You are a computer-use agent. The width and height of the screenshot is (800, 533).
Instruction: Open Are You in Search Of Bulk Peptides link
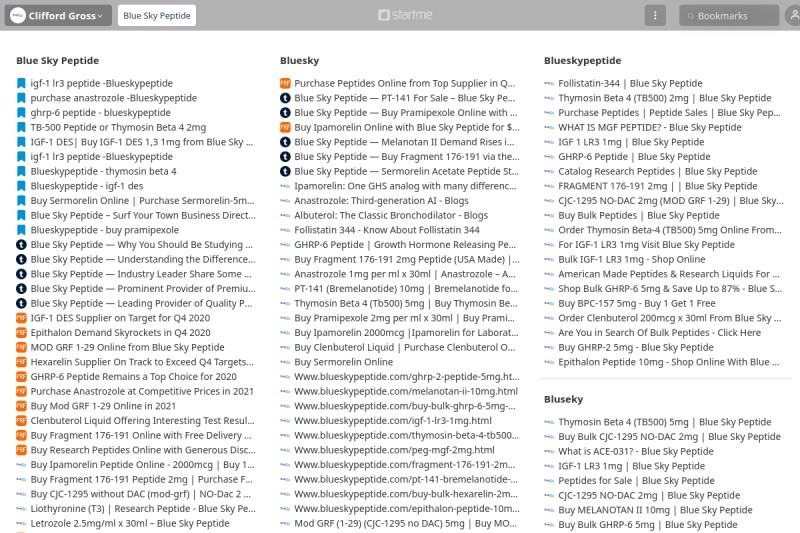pos(659,333)
